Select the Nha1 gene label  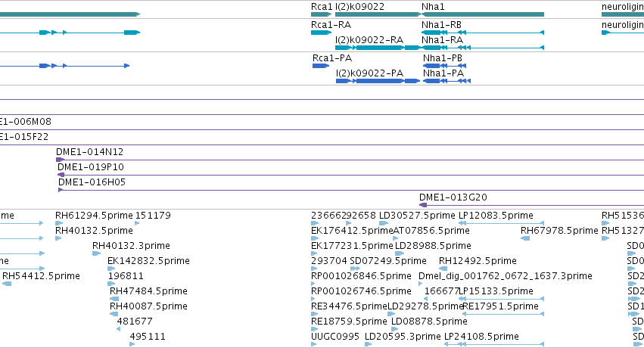(x=433, y=7)
